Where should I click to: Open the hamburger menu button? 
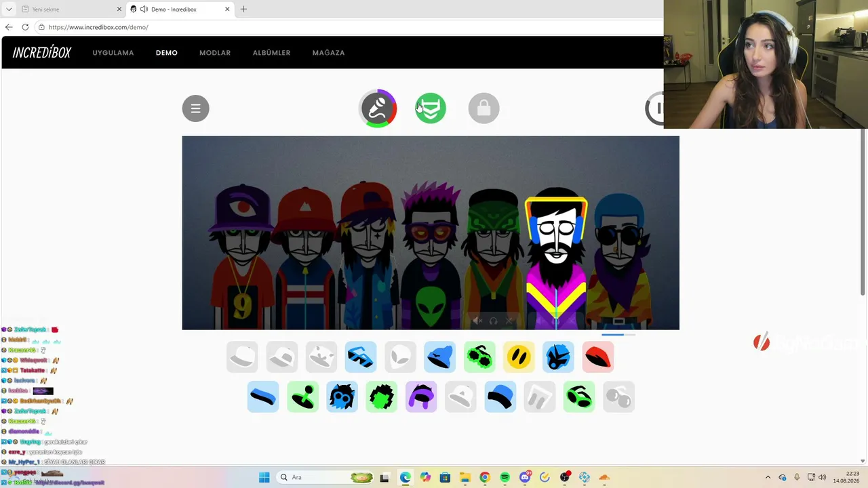(195, 108)
